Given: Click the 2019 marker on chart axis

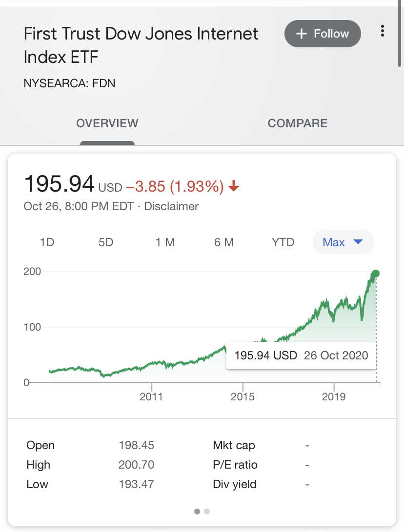Looking at the screenshot, I should click(334, 396).
